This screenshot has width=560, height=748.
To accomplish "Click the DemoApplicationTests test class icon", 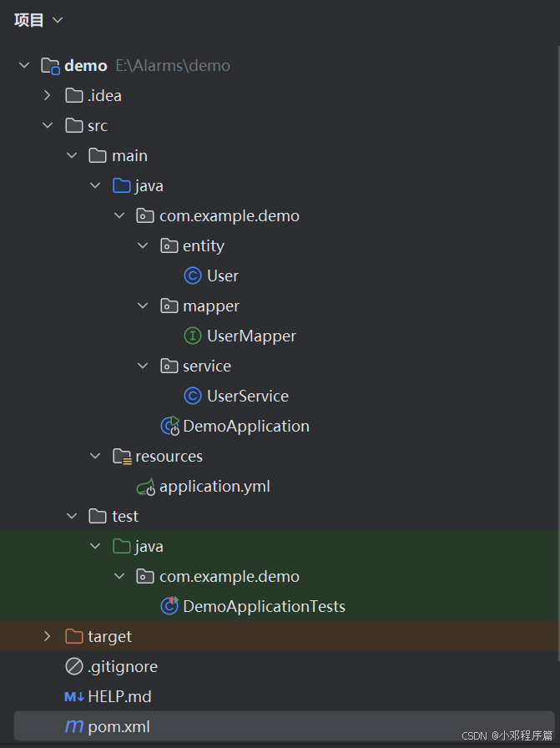I will pyautogui.click(x=169, y=606).
